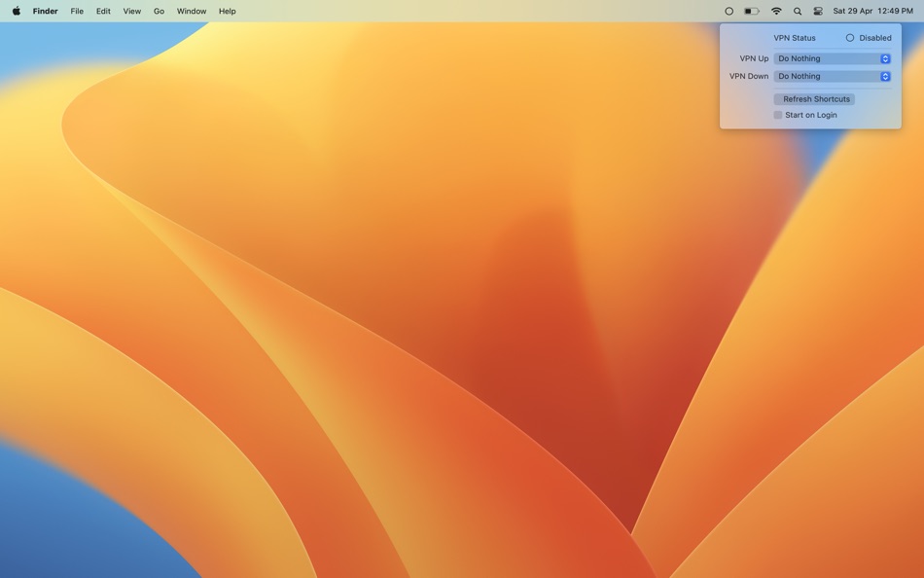Open Spotlight search
Screen dimensions: 924x578
tap(798, 11)
